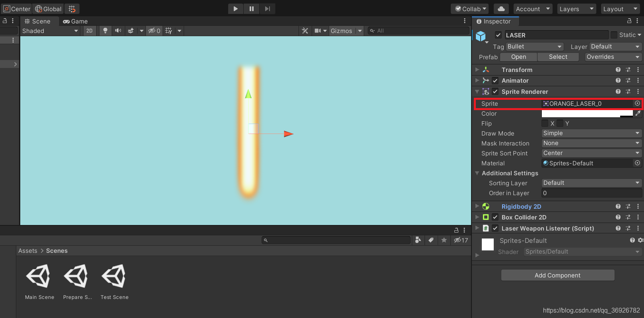
Task: Switch to the Game tab
Action: [76, 21]
